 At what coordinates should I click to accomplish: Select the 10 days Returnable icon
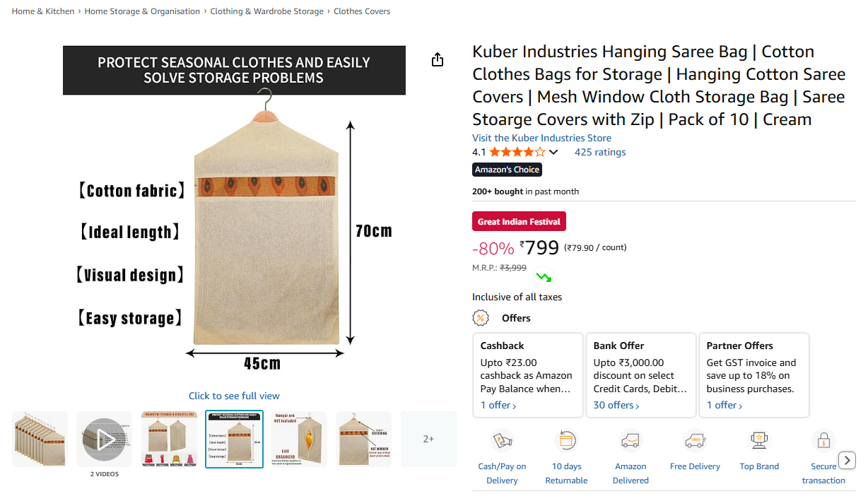566,440
